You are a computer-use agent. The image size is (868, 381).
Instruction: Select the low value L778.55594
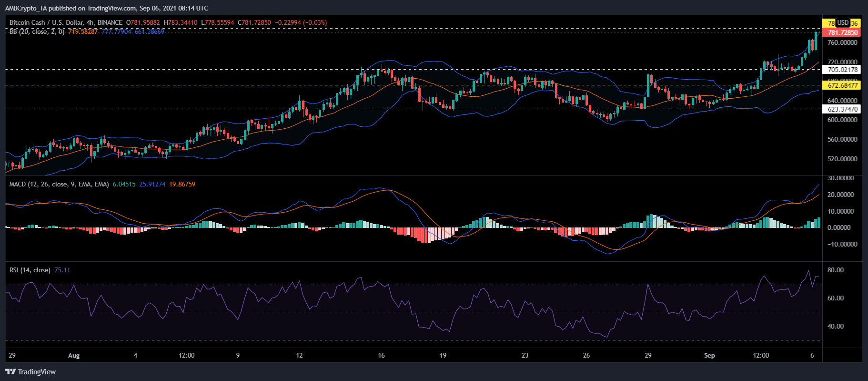218,22
